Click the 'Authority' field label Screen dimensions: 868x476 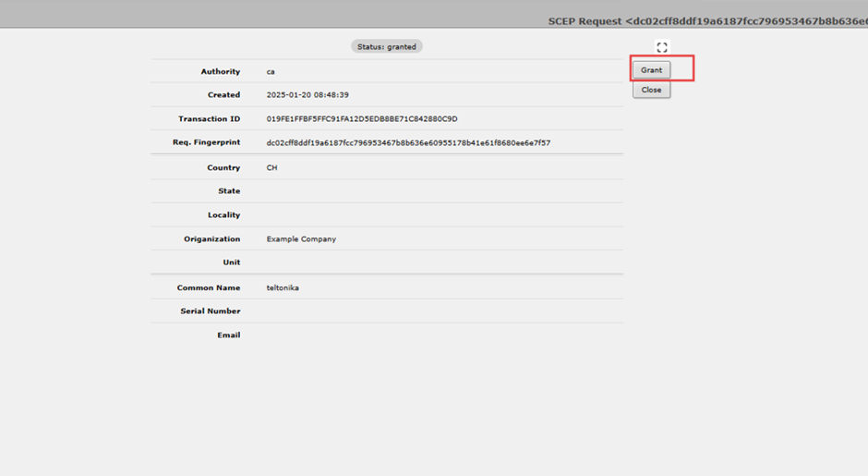click(220, 72)
